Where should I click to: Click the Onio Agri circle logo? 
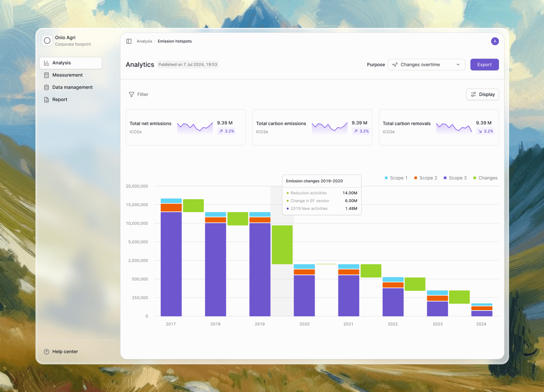[x=47, y=41]
